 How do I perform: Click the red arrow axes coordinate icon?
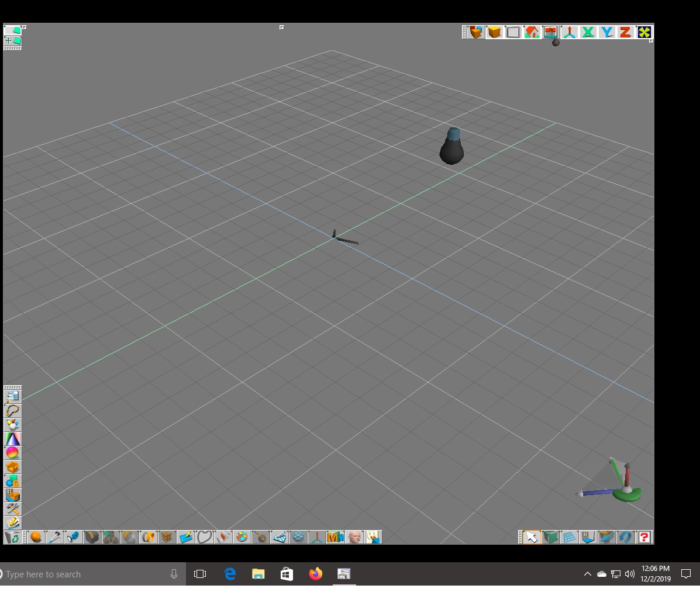570,32
